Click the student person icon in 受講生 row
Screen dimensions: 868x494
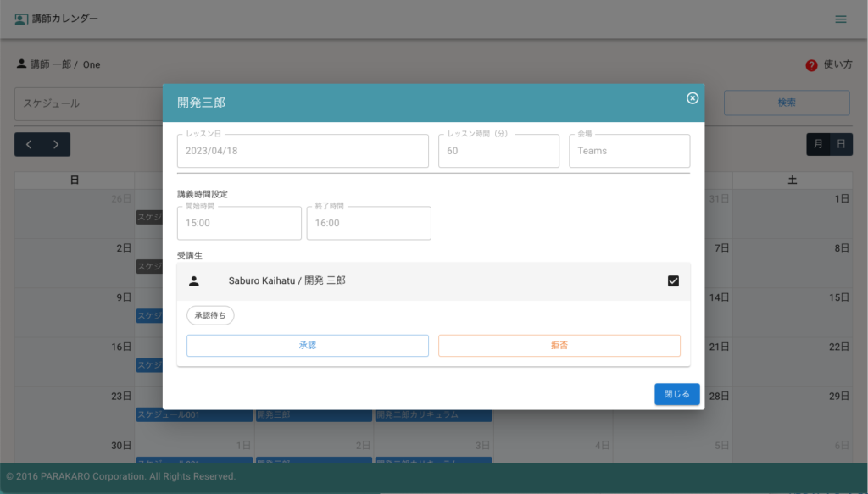[194, 281]
